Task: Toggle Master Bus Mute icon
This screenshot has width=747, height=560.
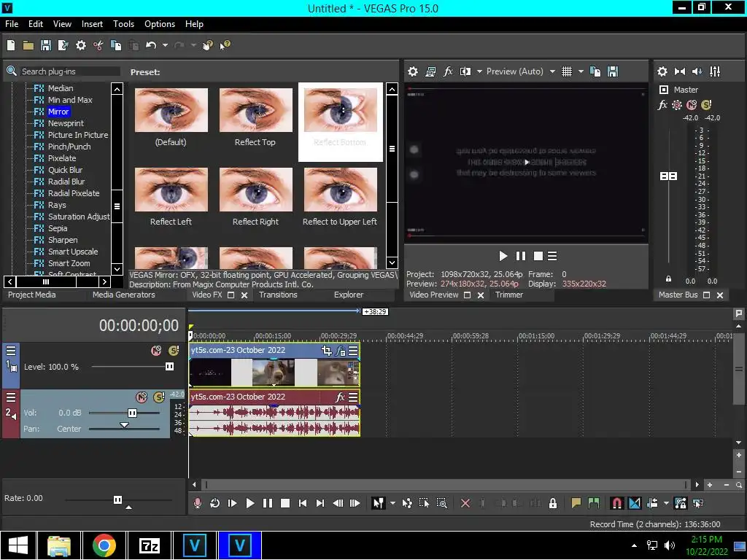Action: pyautogui.click(x=692, y=105)
